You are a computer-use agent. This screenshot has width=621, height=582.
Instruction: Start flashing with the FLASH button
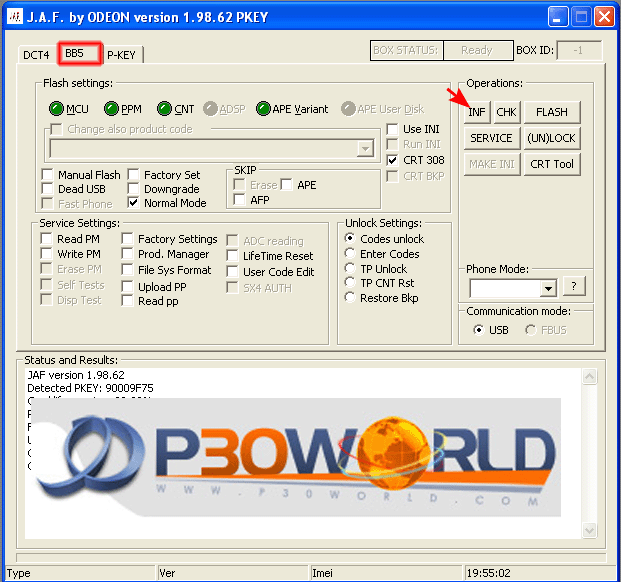552,112
